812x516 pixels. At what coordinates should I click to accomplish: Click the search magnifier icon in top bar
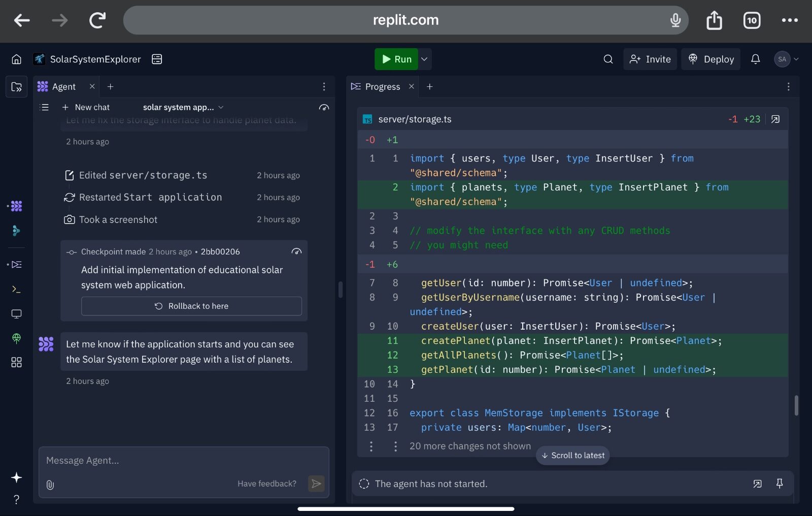pos(607,59)
